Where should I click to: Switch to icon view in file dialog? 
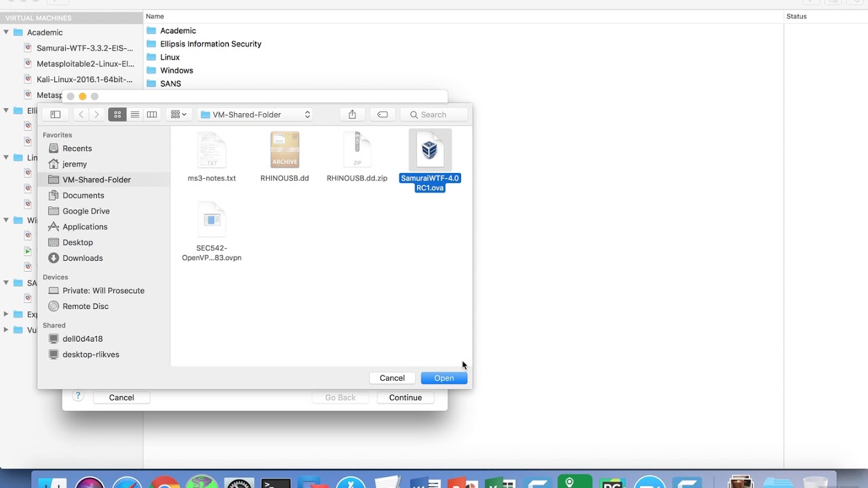click(117, 115)
